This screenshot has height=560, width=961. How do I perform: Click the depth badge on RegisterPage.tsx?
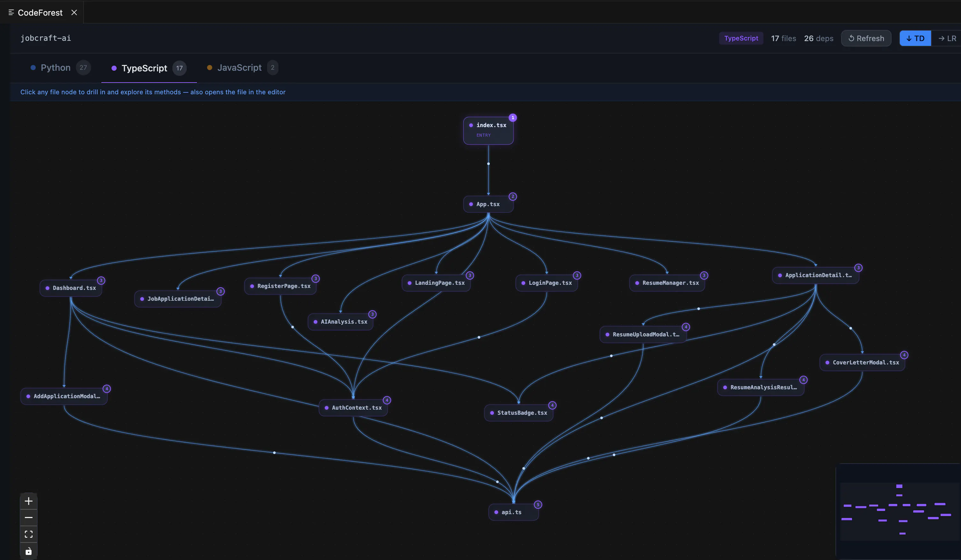(315, 279)
